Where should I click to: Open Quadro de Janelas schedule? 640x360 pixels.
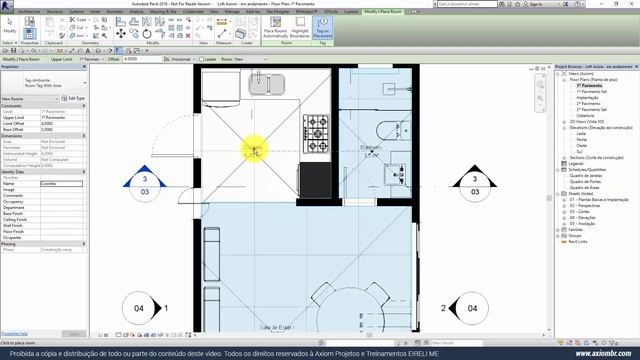(586, 176)
